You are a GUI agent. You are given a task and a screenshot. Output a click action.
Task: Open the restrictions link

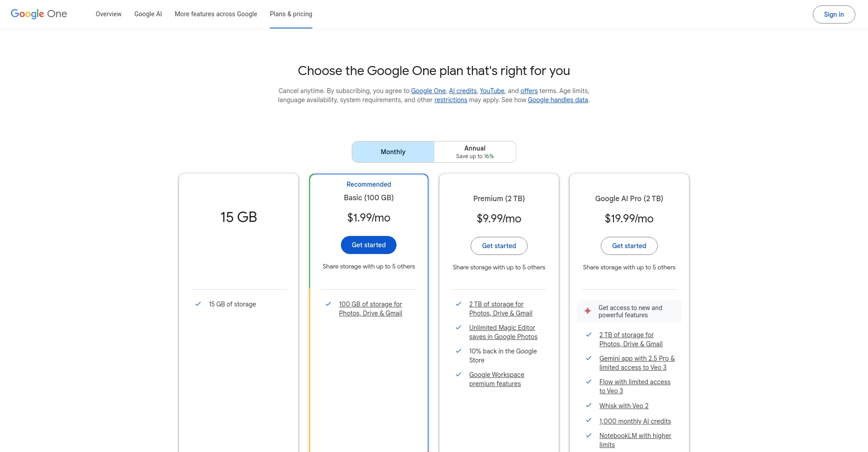coord(451,100)
